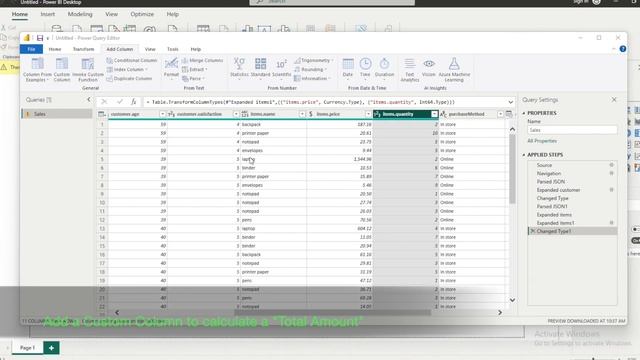The image size is (640, 360).
Task: Open the File tab in Power Query
Action: [31, 49]
